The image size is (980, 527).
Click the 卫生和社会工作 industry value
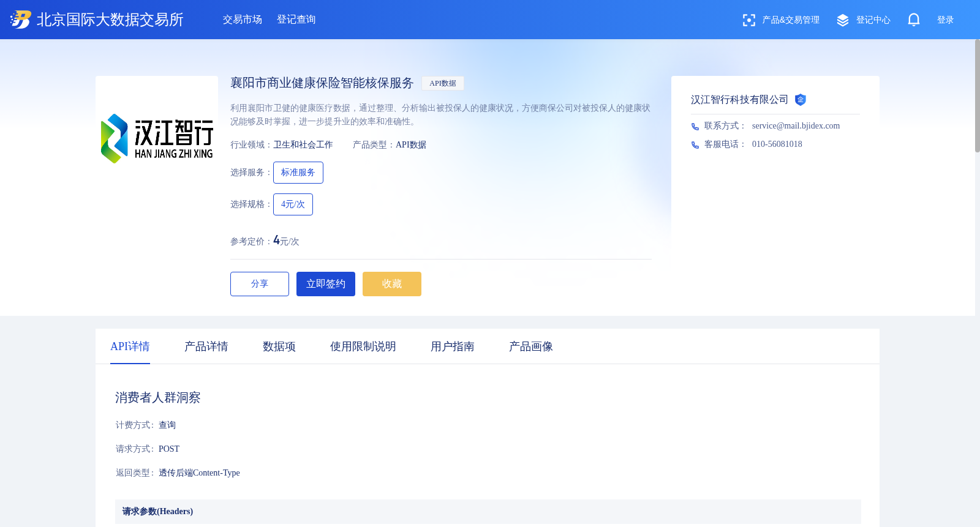303,145
